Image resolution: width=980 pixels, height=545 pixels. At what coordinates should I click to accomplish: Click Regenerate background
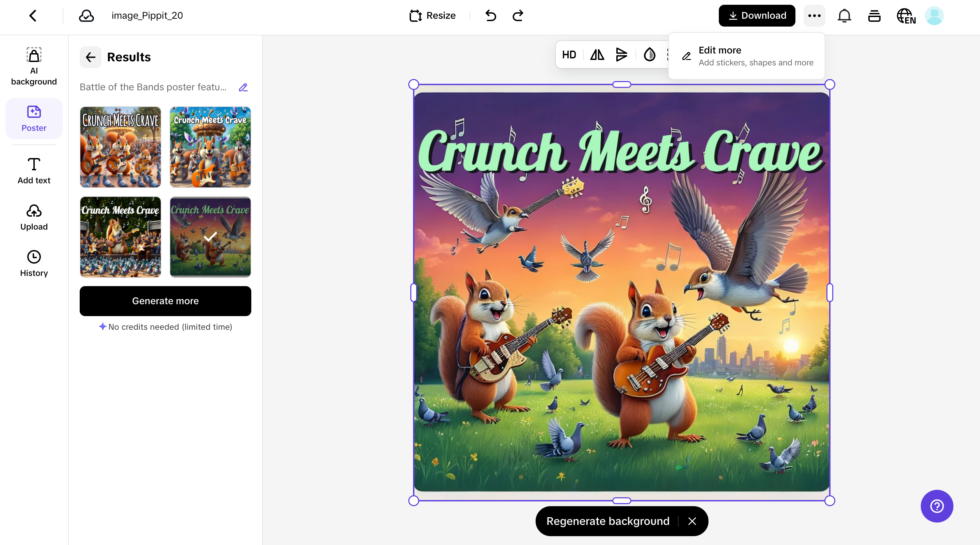(607, 521)
